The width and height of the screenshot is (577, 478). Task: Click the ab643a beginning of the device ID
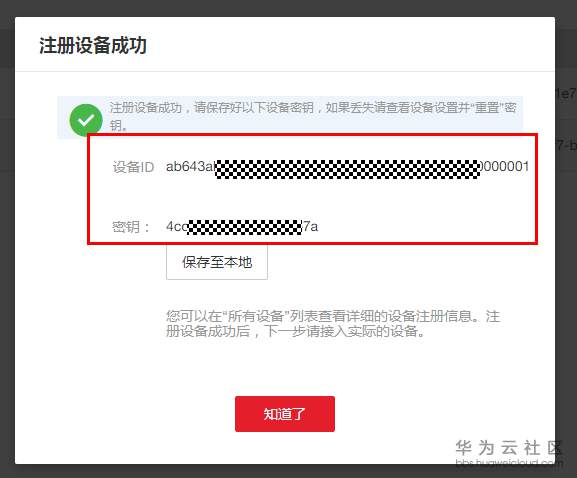click(190, 166)
